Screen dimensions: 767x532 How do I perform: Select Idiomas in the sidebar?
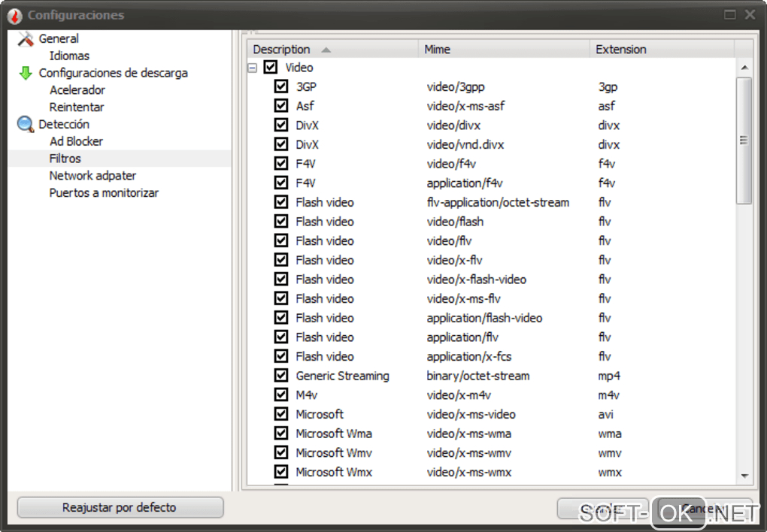coord(69,56)
